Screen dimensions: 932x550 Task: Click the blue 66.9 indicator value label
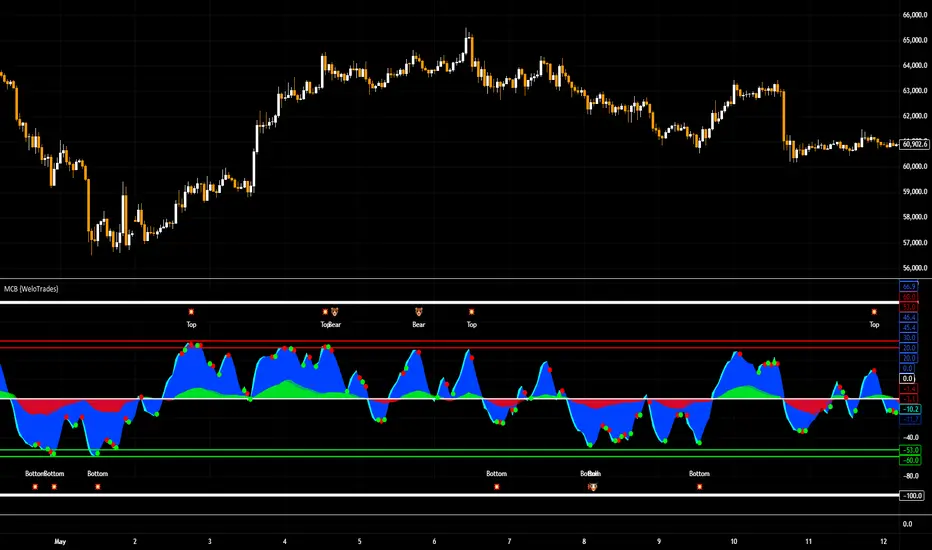pyautogui.click(x=909, y=287)
